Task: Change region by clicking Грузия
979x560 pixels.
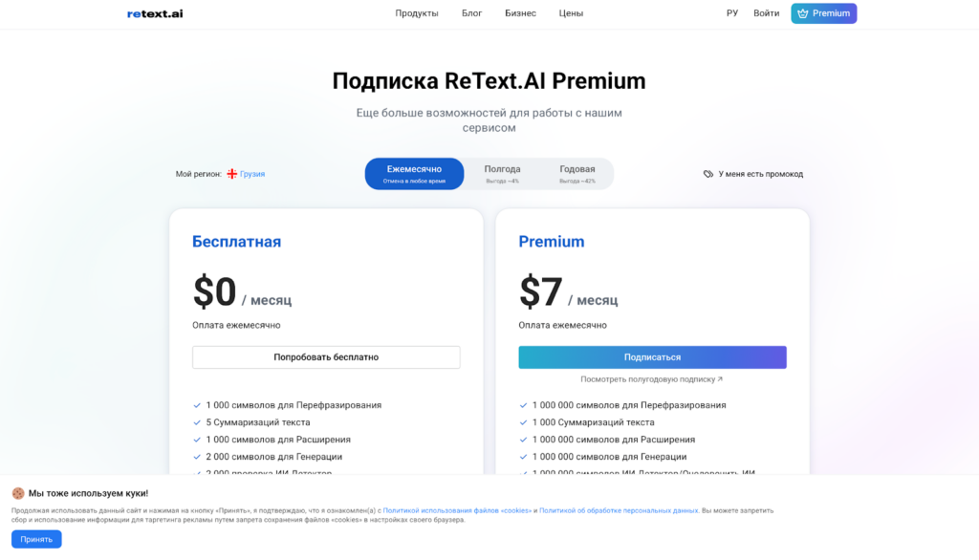Action: tap(252, 174)
